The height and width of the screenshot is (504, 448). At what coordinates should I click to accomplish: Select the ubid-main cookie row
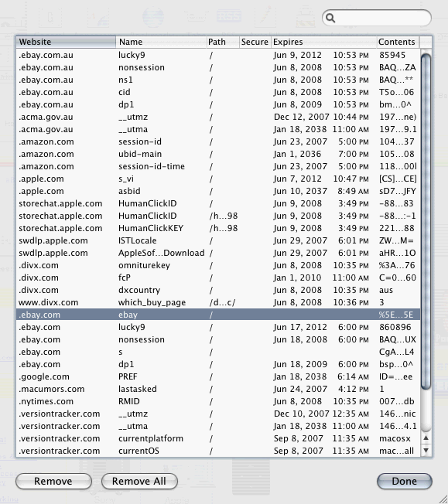point(218,154)
